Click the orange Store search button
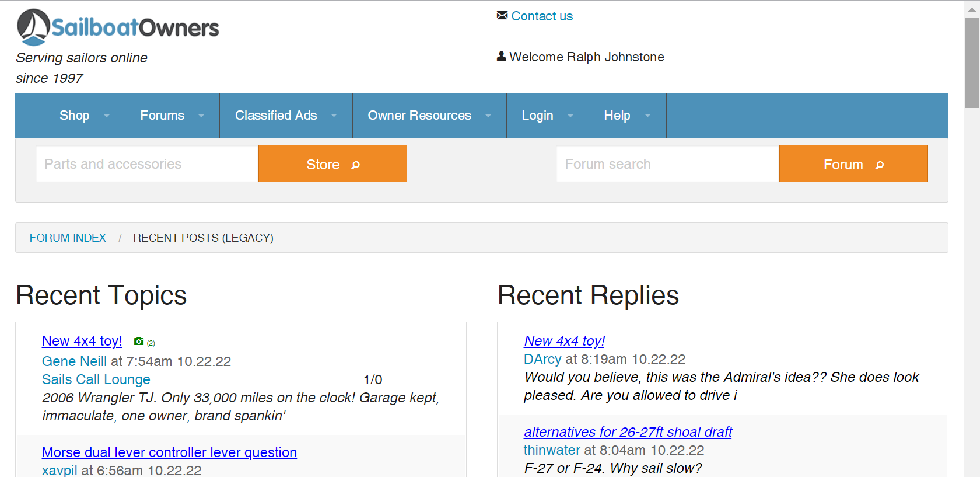The image size is (980, 477). coord(332,163)
